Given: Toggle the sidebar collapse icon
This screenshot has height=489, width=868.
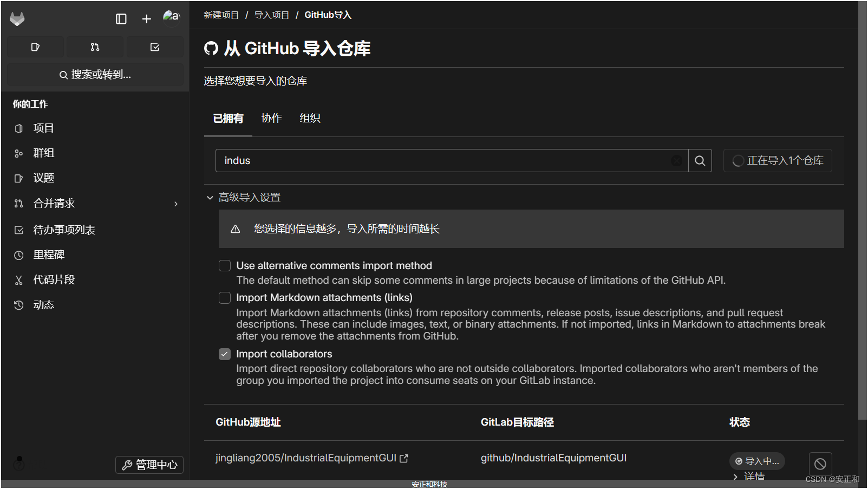Looking at the screenshot, I should click(121, 19).
